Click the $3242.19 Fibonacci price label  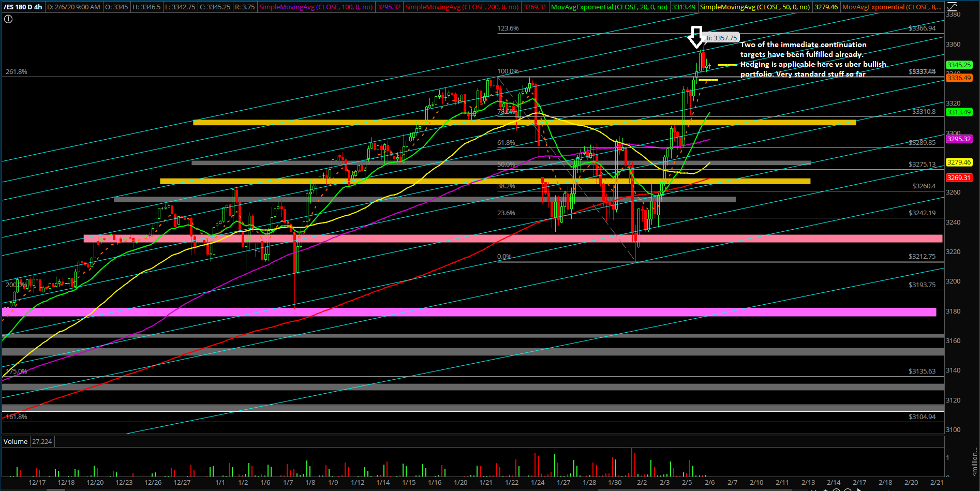coord(922,213)
